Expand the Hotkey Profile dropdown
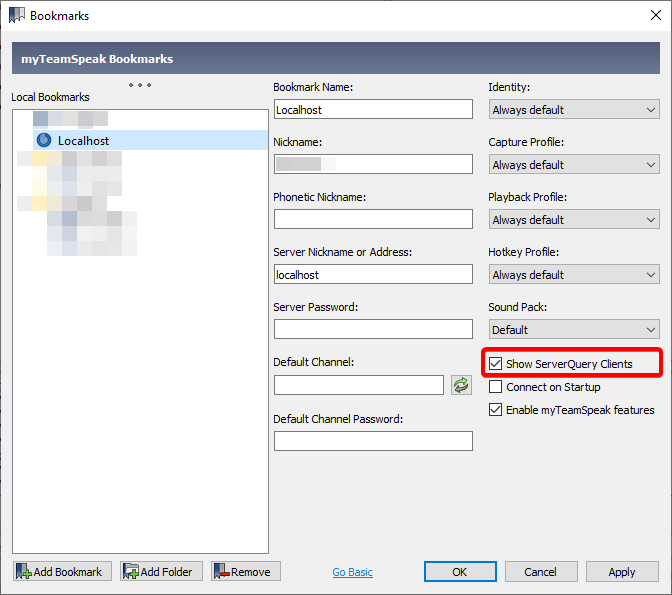 (574, 275)
